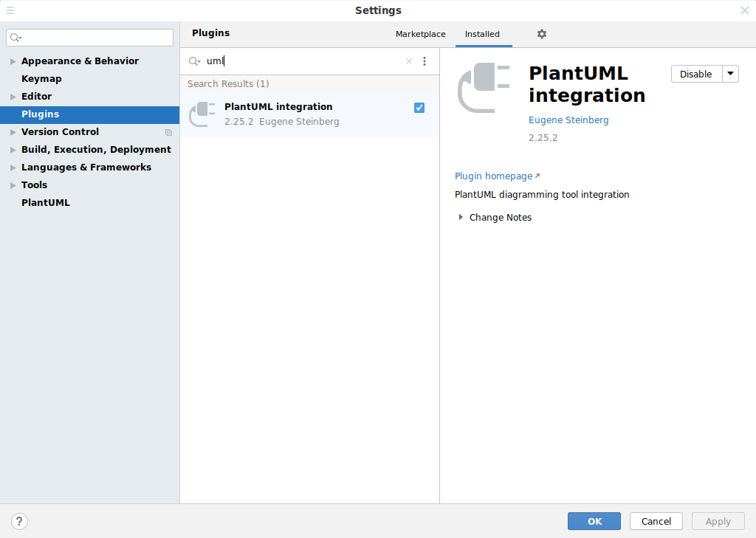Click the Version Control project-level icon
756x538 pixels.
pos(169,132)
